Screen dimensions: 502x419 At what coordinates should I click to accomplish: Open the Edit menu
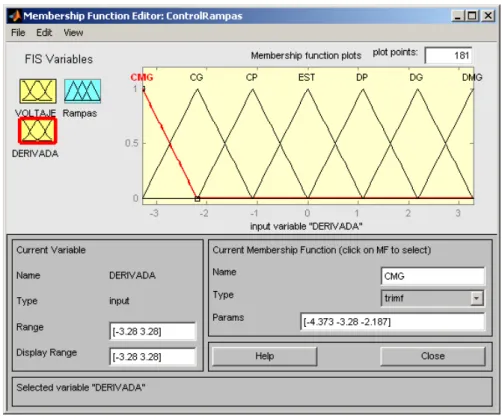click(44, 33)
